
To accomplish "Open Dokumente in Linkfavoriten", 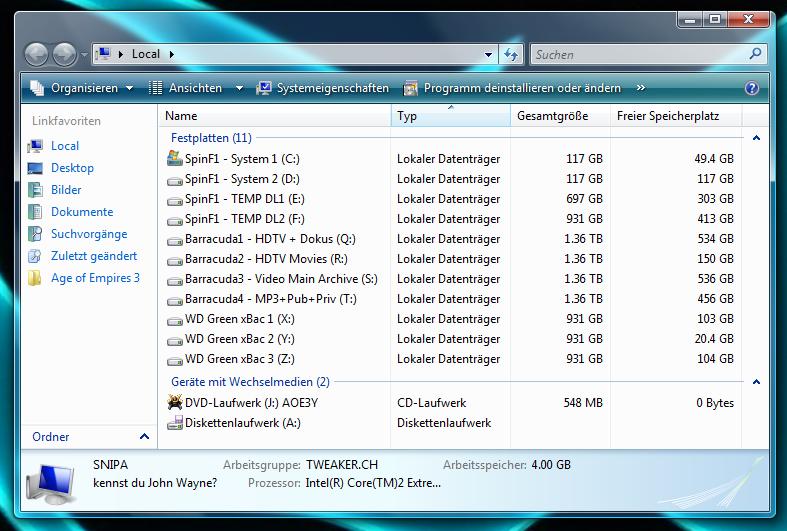I will [x=82, y=212].
